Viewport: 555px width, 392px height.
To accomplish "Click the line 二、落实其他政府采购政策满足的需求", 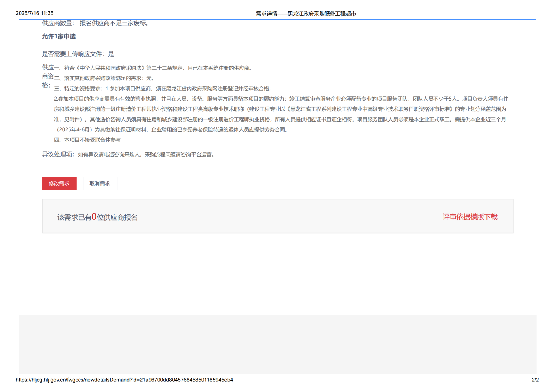I will 104,78.
